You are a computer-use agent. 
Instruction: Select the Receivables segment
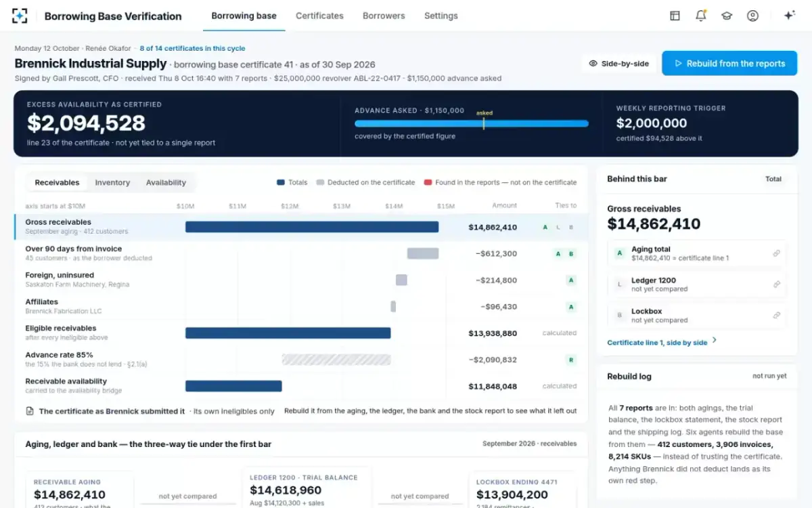point(57,182)
